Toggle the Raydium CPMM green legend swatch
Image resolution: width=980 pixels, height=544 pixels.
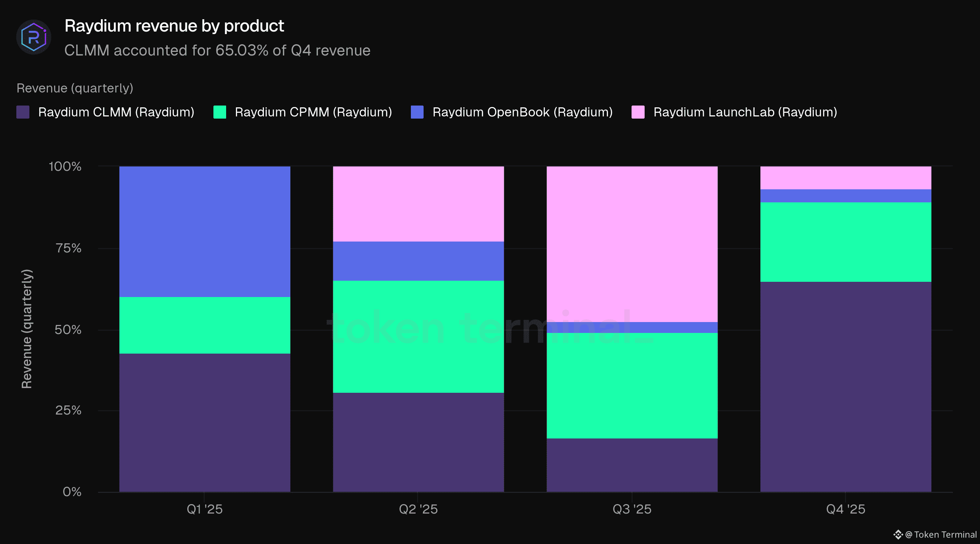click(x=220, y=112)
